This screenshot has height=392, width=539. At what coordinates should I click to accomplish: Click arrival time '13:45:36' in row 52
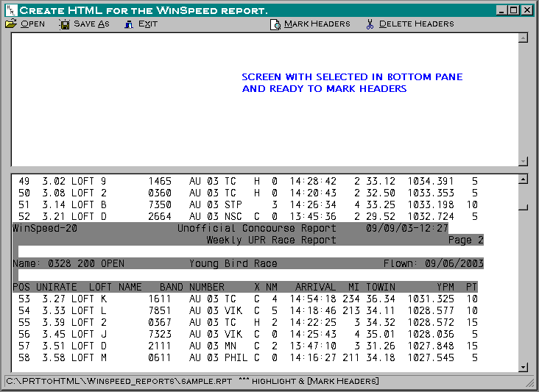313,217
